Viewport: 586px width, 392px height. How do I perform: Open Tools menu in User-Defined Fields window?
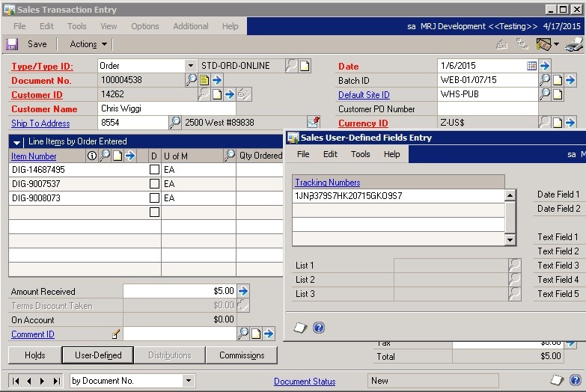coord(360,154)
